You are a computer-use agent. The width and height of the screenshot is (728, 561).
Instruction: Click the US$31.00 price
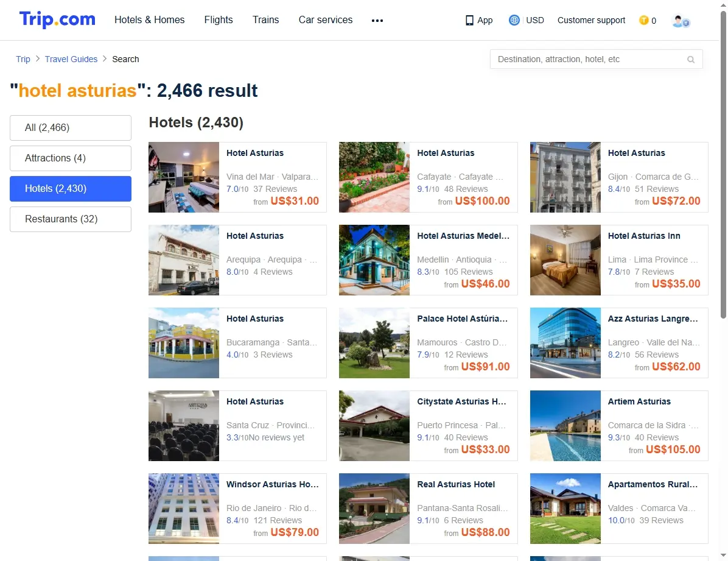point(295,201)
